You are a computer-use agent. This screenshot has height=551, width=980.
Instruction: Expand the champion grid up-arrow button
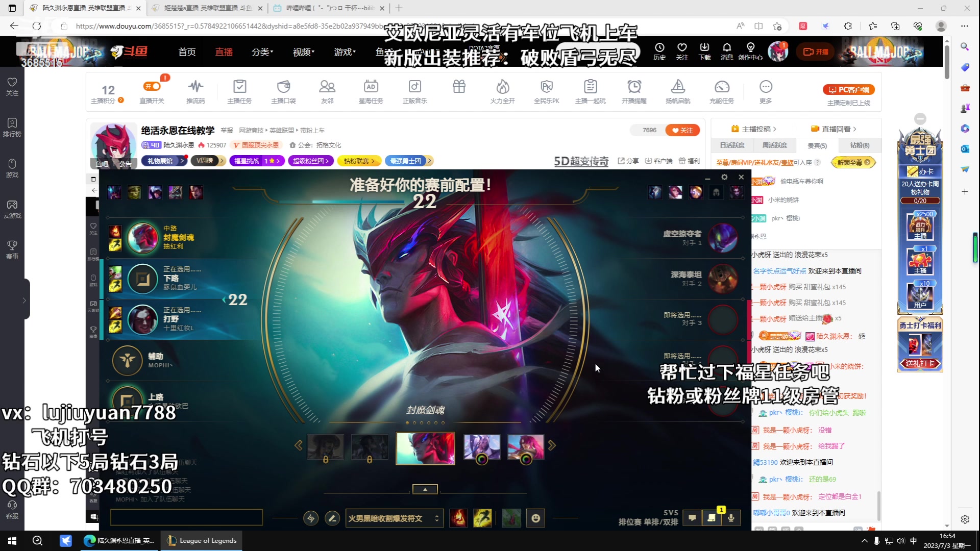point(425,489)
